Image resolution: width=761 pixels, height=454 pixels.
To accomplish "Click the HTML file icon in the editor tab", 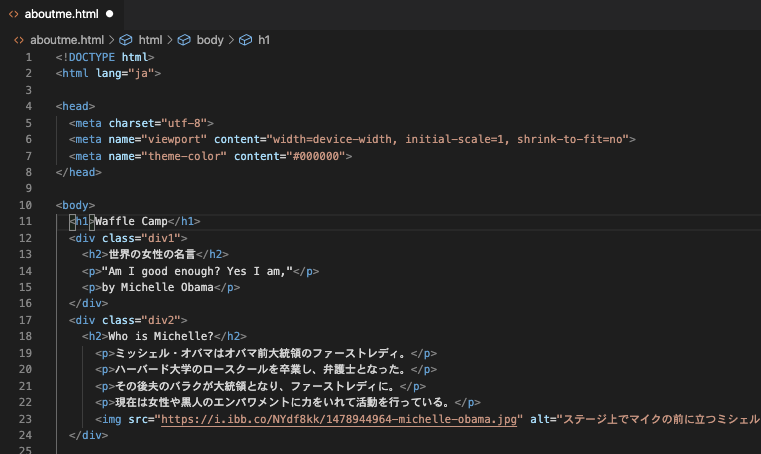I will tap(15, 14).
